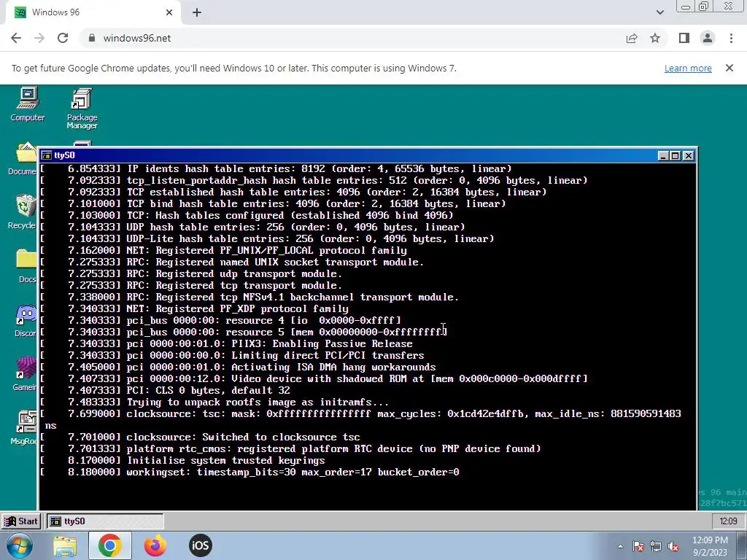This screenshot has height=560, width=747.
Task: Select the Windows 96 tab
Action: [x=93, y=12]
